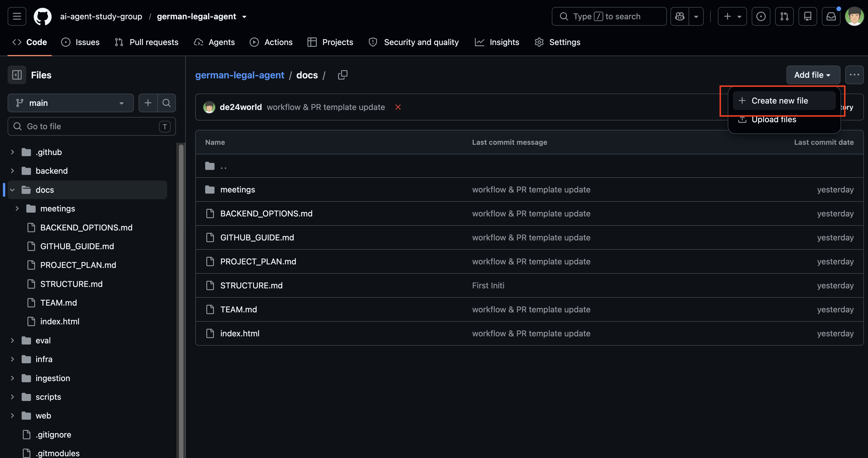The width and height of the screenshot is (868, 458).
Task: Open Copilot chat icon in header
Action: [x=680, y=16]
